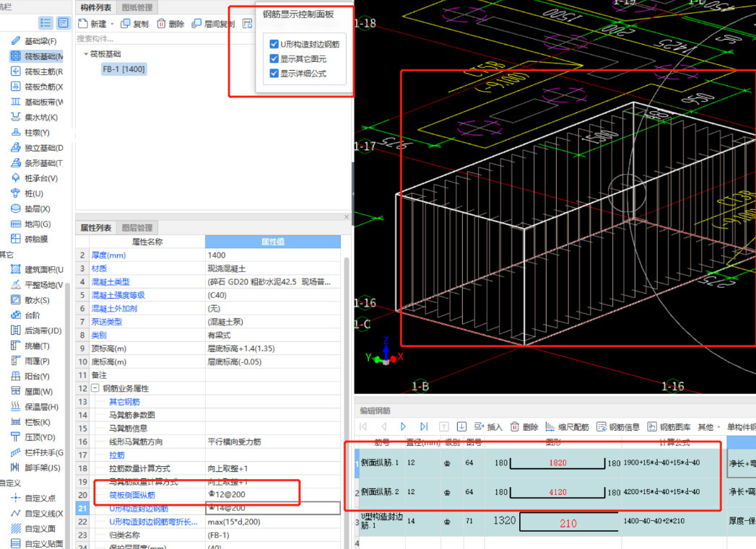Viewport: 756px width, 549px height.
Task: Click length value 4120 in rebar table
Action: click(557, 492)
